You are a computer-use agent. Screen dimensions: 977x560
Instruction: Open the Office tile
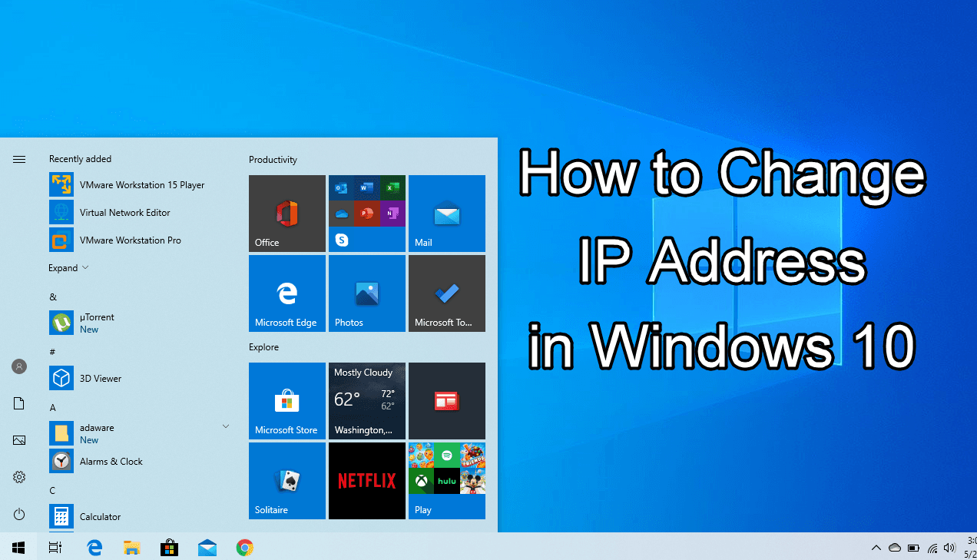point(286,213)
